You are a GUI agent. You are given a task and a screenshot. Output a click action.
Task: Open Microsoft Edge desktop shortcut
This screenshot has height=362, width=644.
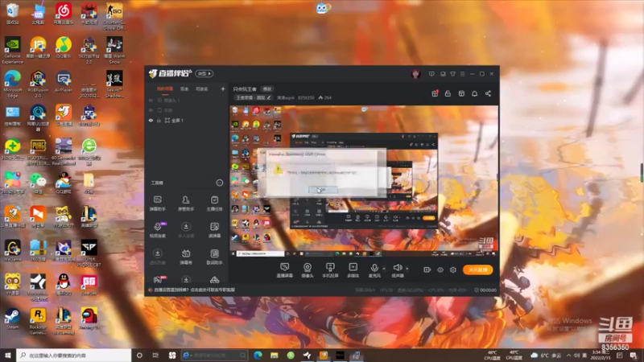[12, 84]
